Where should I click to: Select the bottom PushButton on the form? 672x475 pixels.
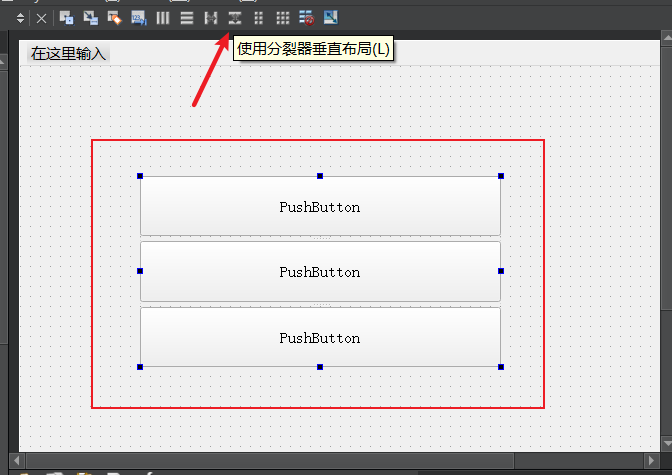pyautogui.click(x=320, y=337)
